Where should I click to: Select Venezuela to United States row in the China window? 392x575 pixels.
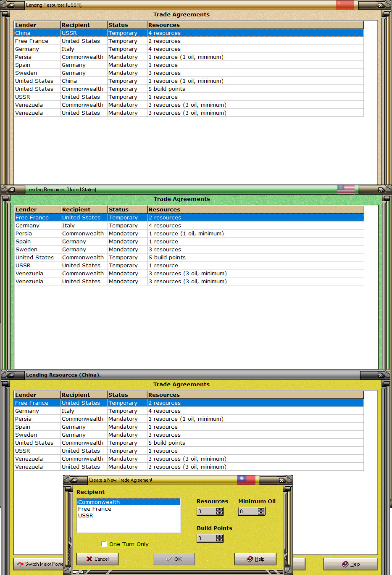(189, 467)
